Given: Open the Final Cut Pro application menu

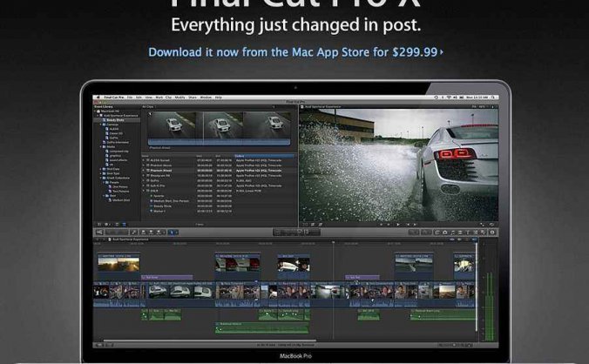Looking at the screenshot, I should click(114, 98).
